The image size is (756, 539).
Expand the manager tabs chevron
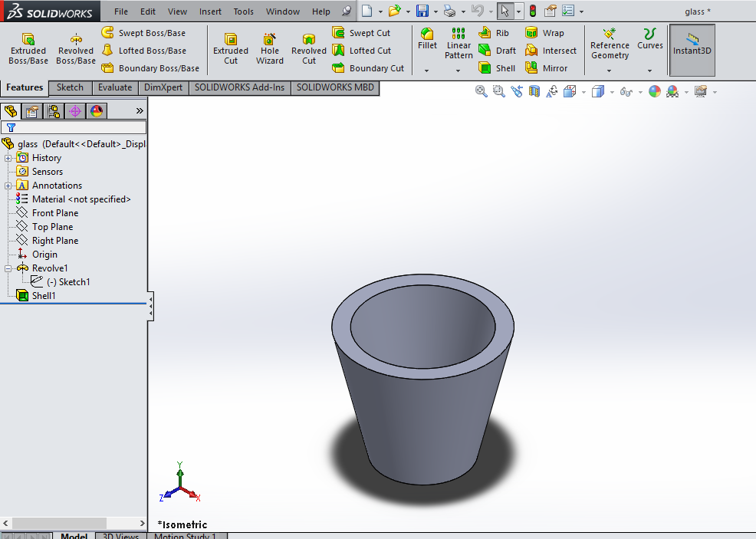140,111
